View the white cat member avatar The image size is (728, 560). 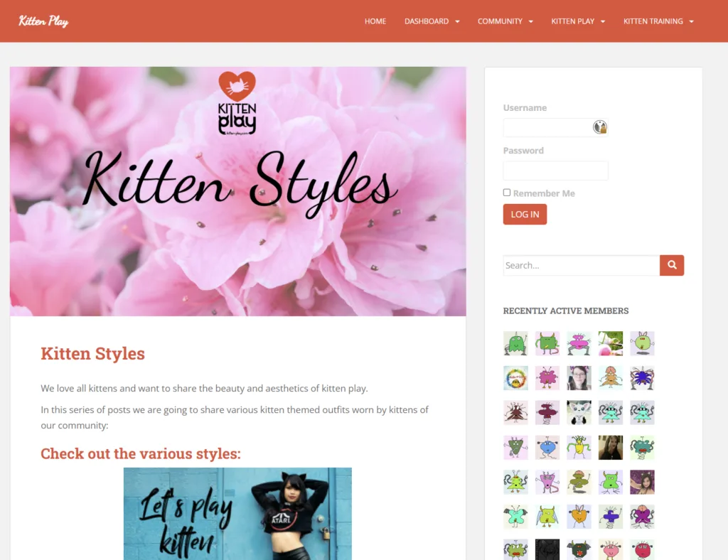(x=579, y=412)
